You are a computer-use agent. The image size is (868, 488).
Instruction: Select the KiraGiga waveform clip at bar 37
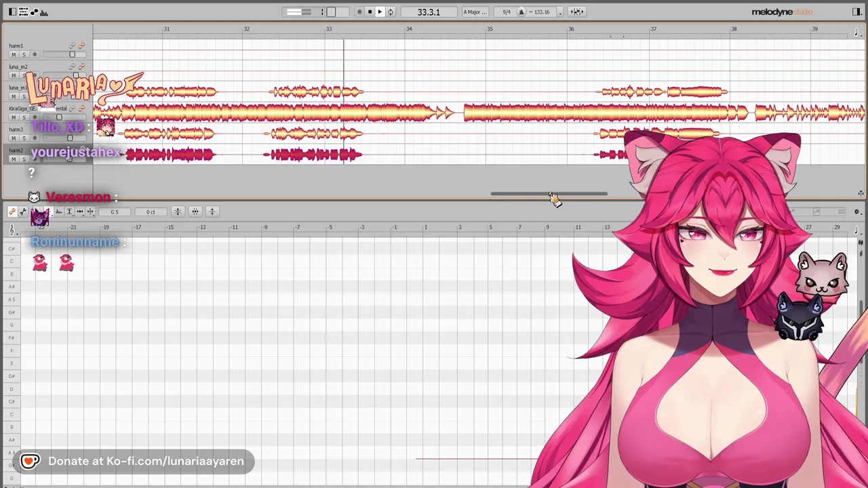[607, 113]
